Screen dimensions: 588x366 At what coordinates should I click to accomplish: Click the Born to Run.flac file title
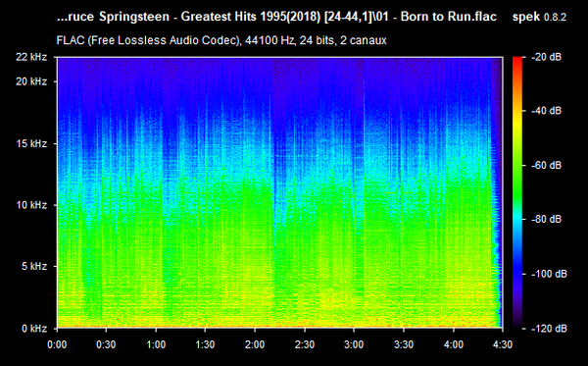tap(276, 17)
